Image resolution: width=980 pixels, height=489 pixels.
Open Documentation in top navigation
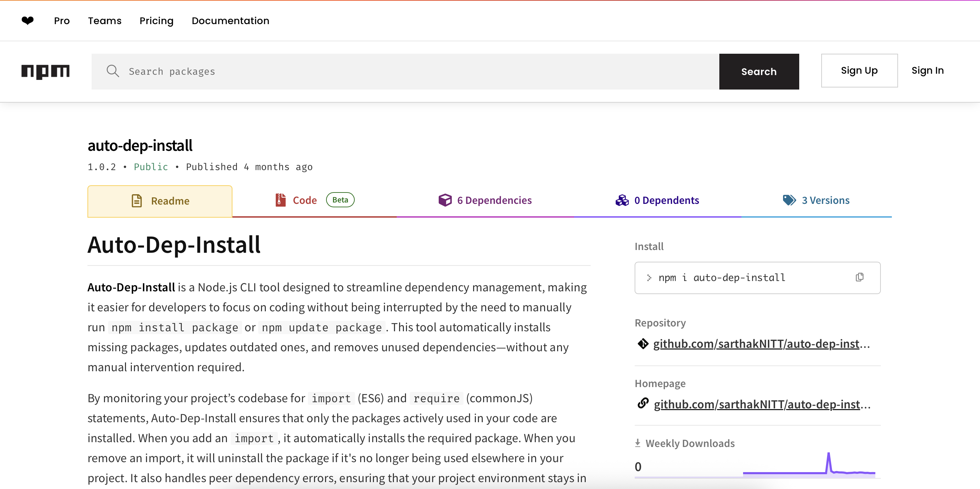click(x=230, y=21)
